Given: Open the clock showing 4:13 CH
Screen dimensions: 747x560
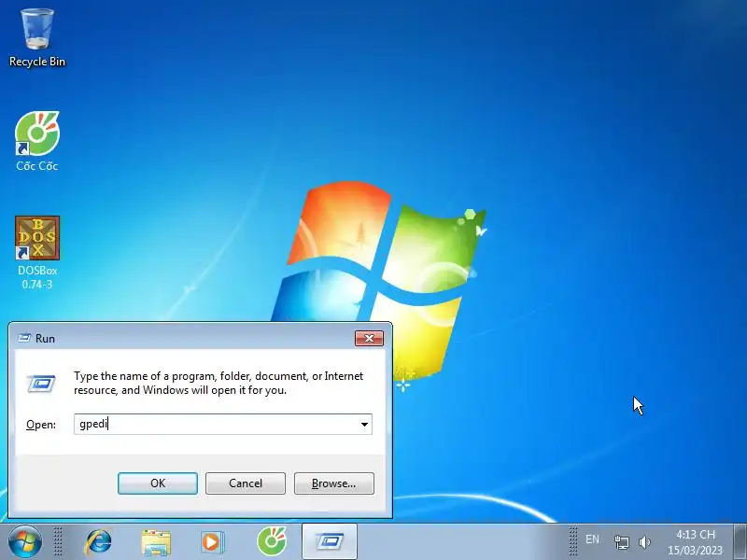Looking at the screenshot, I should [x=695, y=542].
